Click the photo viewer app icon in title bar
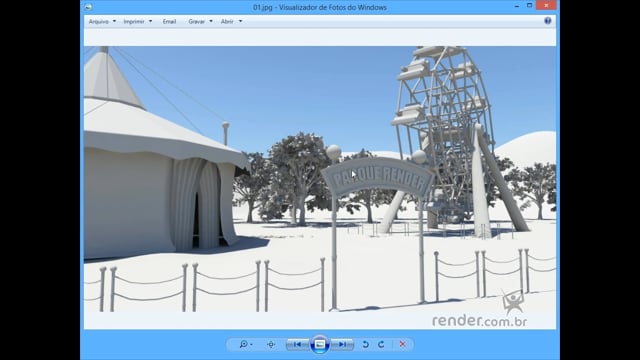Screen dimensions: 640x360 coord(89,7)
